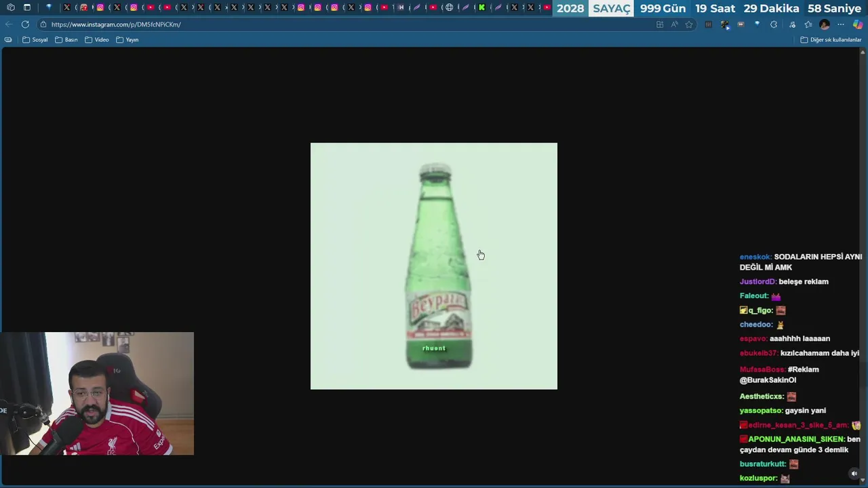
Task: Click the streamer webcam overlay
Action: 97,393
